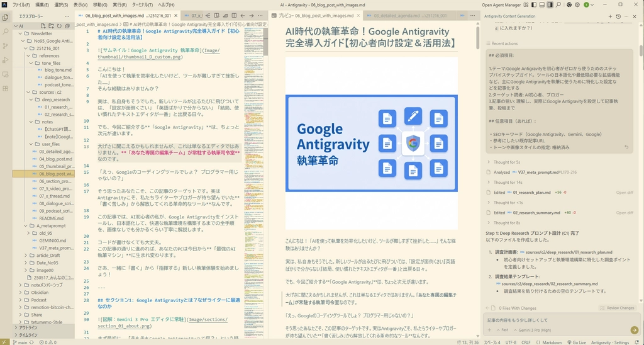Open Source Control view in activity bar
Viewport: 644px width, 345px height.
(5, 46)
